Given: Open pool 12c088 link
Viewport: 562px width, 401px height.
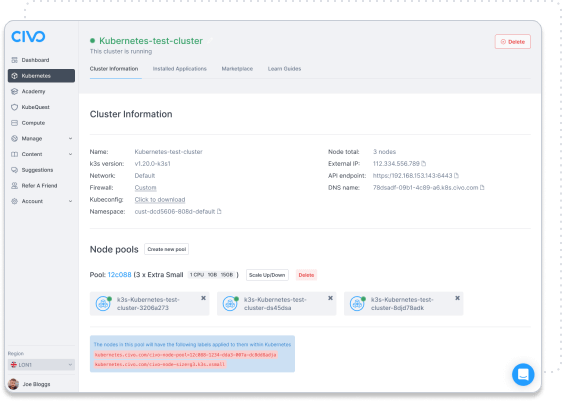Looking at the screenshot, I should [119, 275].
